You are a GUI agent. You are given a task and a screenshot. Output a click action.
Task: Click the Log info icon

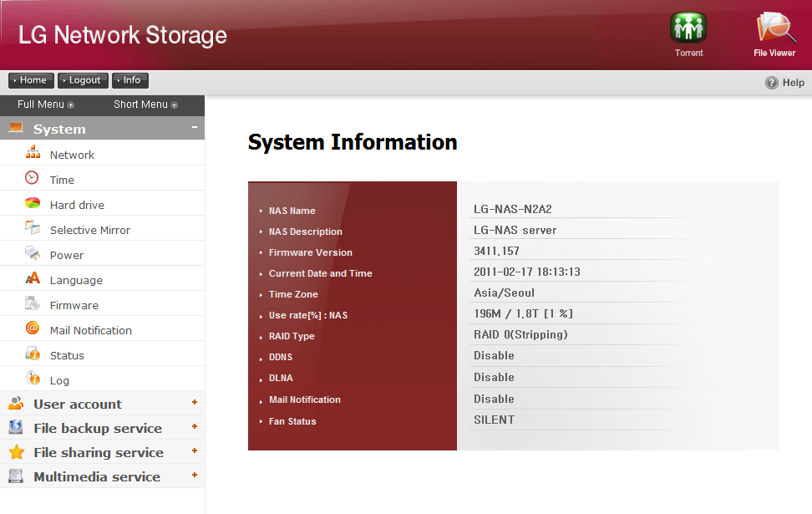(x=33, y=379)
